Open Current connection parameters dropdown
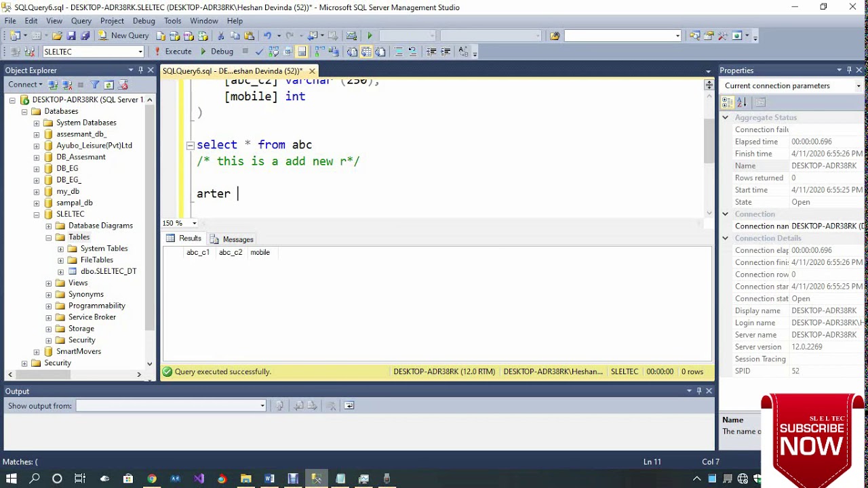Image resolution: width=868 pixels, height=488 pixels. coord(792,85)
